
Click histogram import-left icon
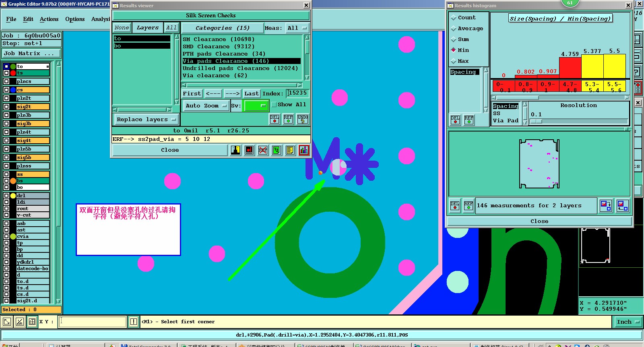point(623,206)
